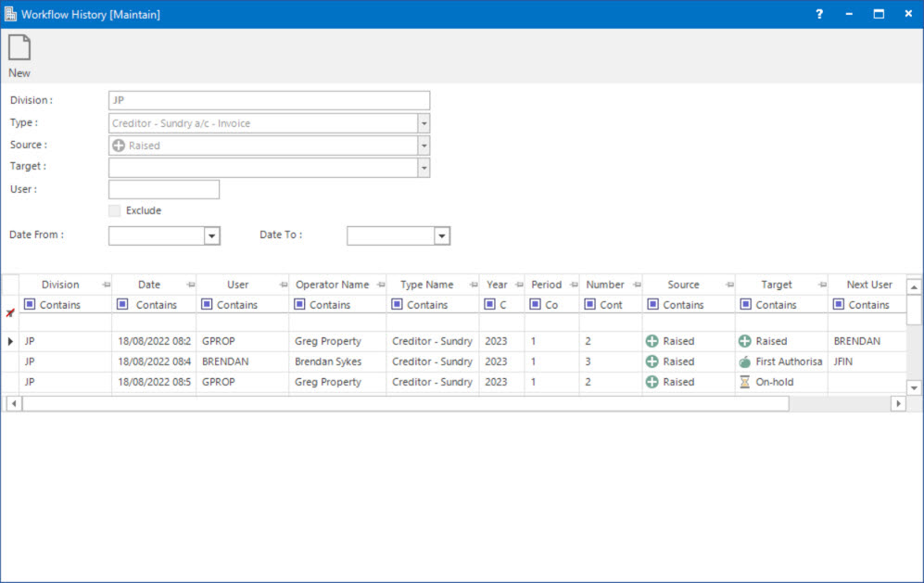Open the Date From date picker
The width and height of the screenshot is (924, 583).
coord(213,235)
